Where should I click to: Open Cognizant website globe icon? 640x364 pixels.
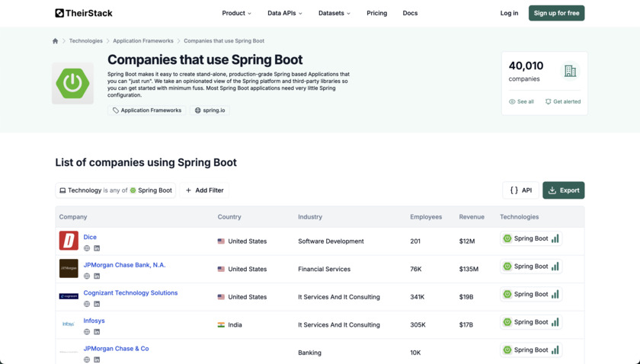pyautogui.click(x=87, y=304)
